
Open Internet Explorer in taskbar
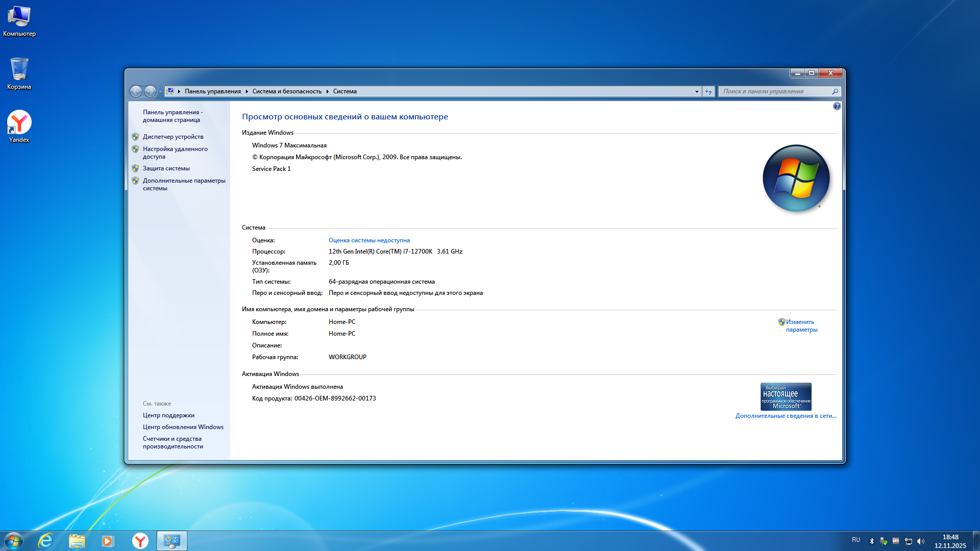(x=45, y=541)
